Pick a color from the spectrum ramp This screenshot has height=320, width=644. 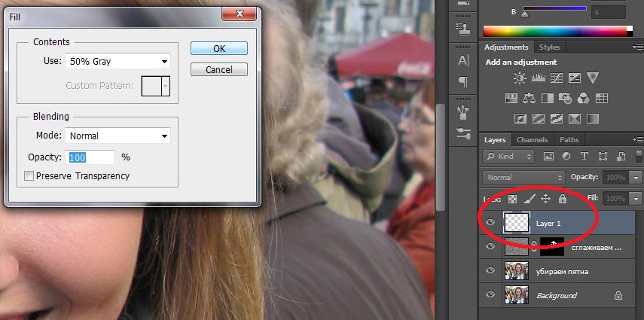555,31
